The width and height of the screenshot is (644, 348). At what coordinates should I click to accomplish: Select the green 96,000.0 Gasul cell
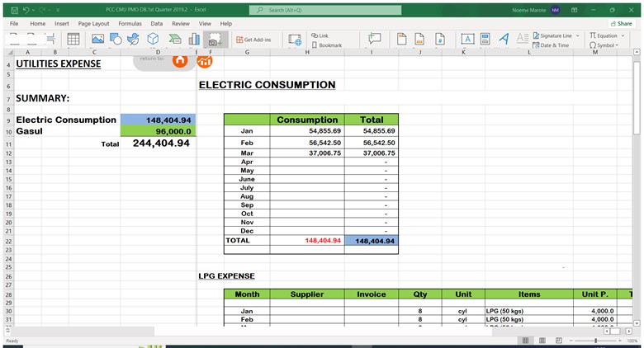coord(159,131)
